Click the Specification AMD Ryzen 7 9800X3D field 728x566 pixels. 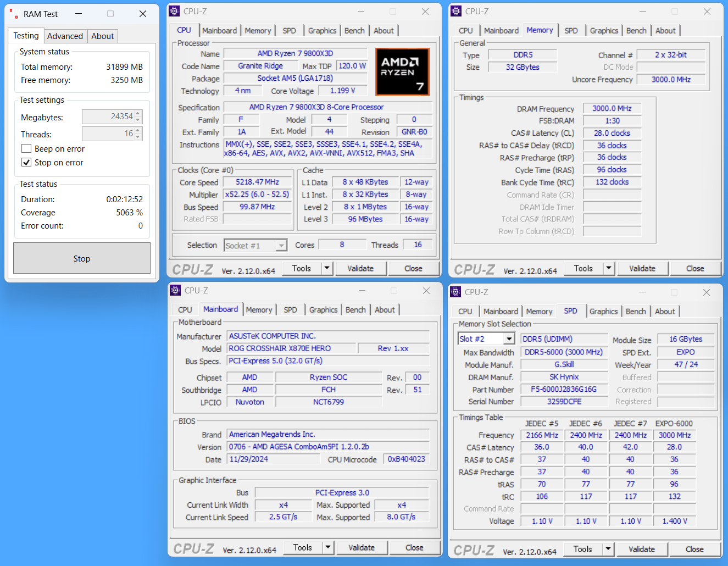click(327, 107)
